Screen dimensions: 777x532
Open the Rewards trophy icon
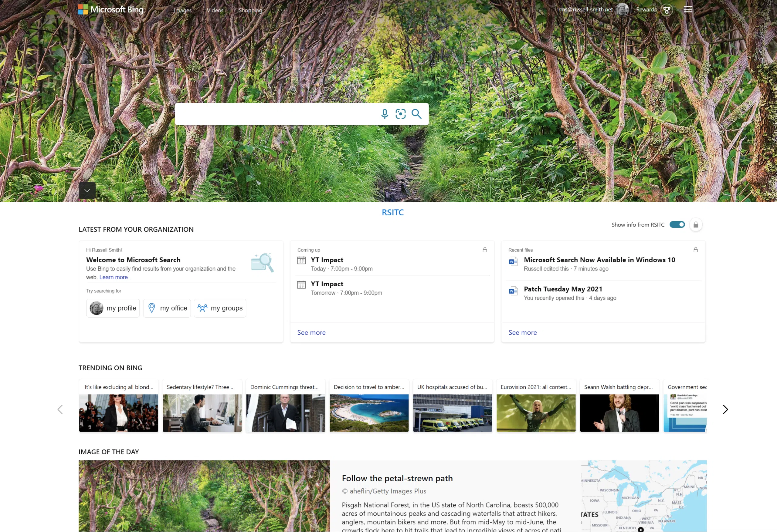point(667,10)
